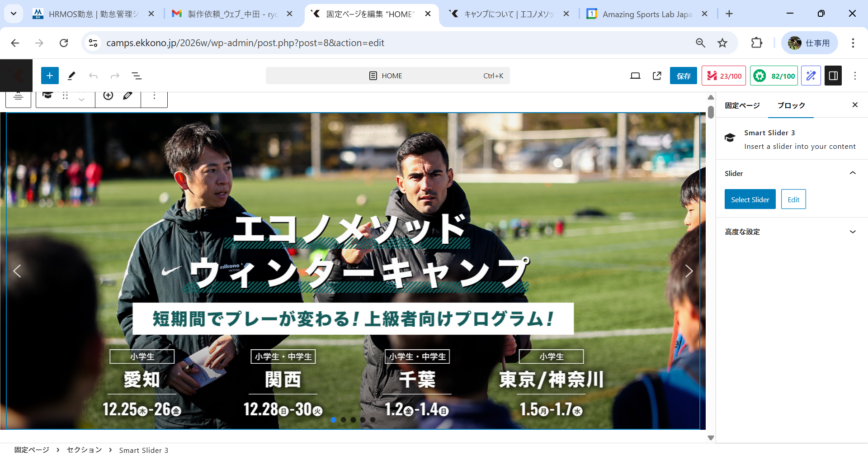Switch to the 固定ページ tab

(742, 105)
